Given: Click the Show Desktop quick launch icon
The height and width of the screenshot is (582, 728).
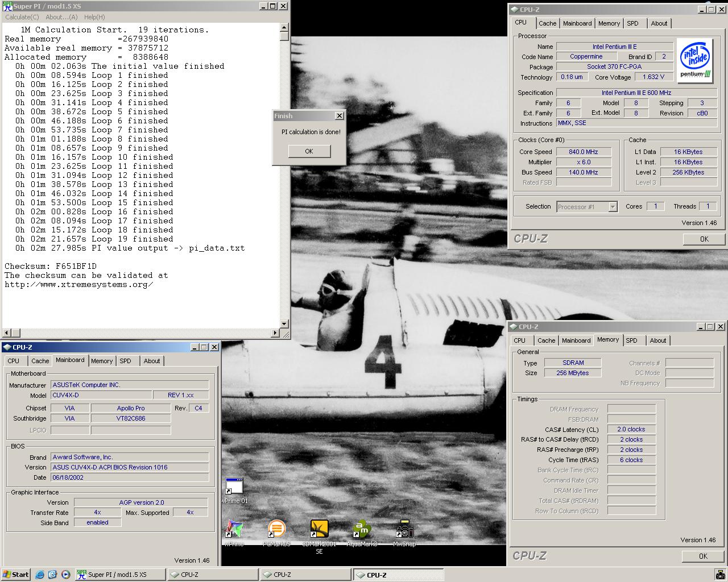Looking at the screenshot, I should pos(53,575).
